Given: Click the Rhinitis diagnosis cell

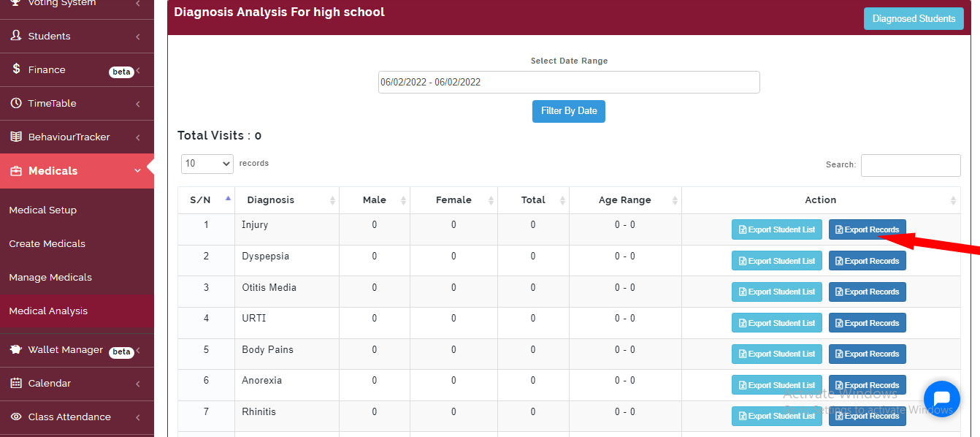Looking at the screenshot, I should 287,417.
